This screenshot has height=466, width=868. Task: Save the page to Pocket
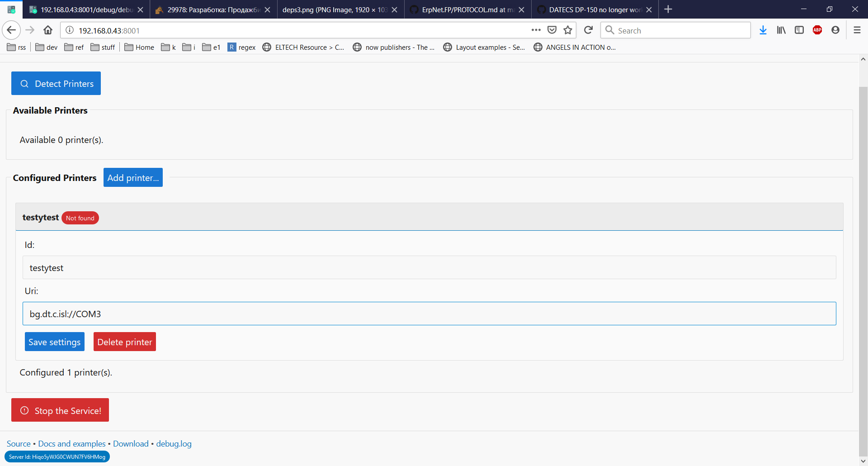tap(552, 30)
